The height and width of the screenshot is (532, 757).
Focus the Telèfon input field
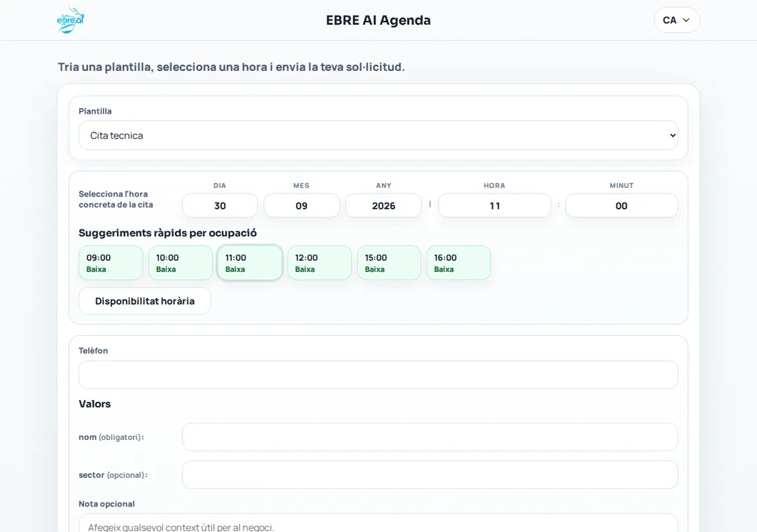pos(378,374)
